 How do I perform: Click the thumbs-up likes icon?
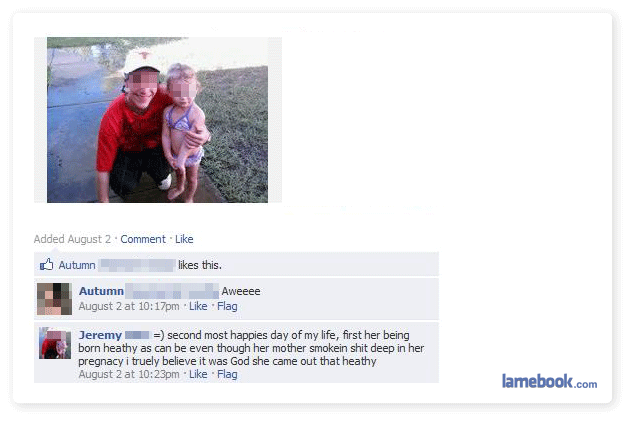47,264
